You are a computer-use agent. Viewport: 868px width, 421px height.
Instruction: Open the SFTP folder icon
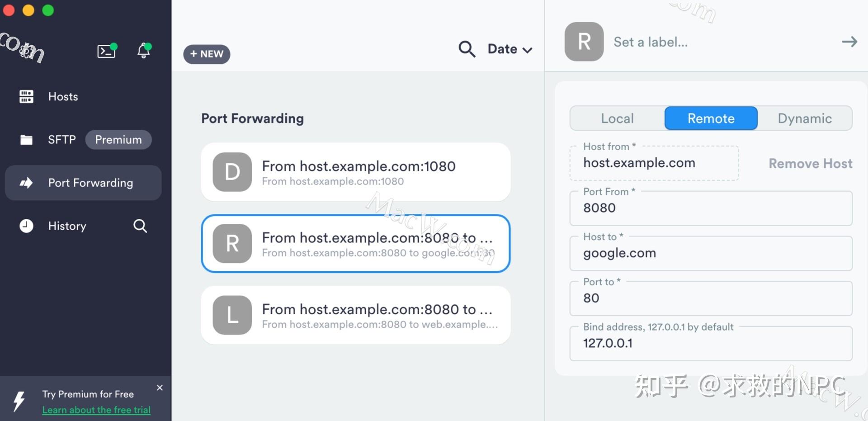click(x=26, y=139)
